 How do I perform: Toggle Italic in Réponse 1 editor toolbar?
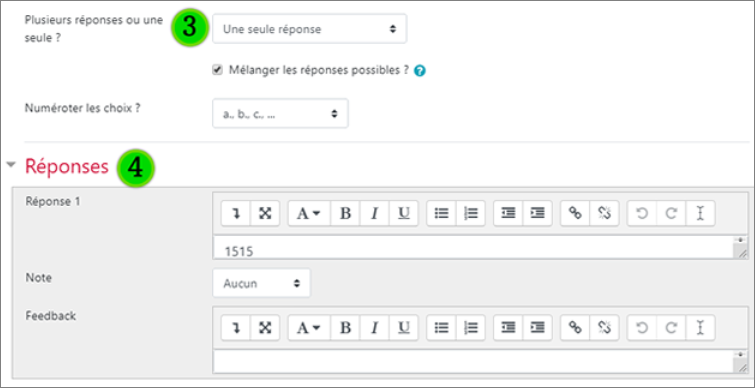tap(374, 213)
